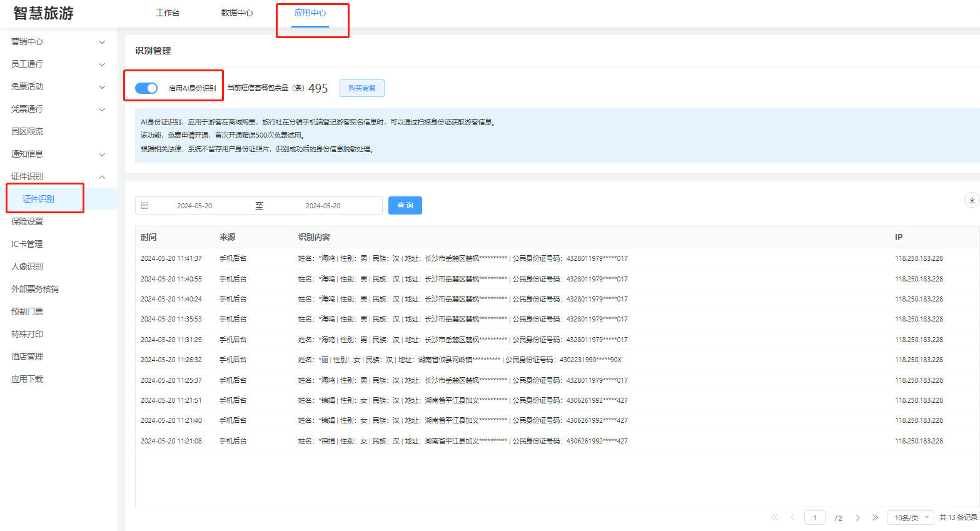Expand the 通知信息 sidebar menu
This screenshot has width=980, height=531.
[58, 154]
